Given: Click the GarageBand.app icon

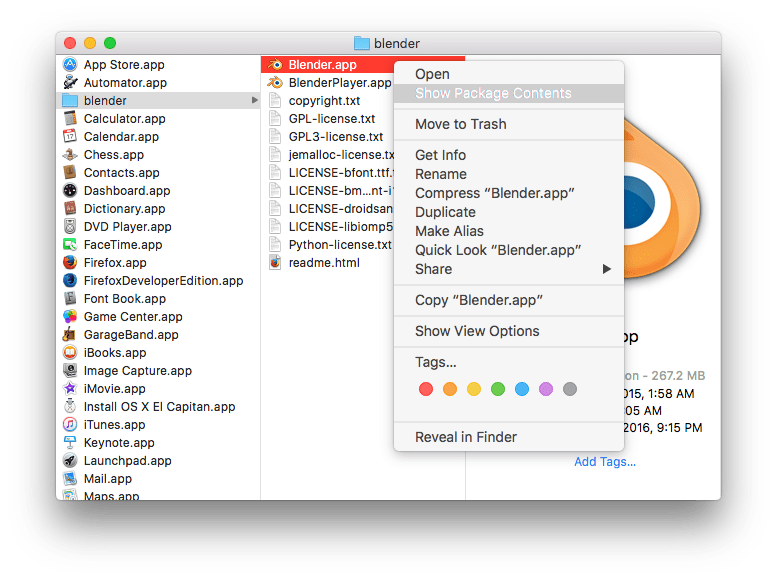Looking at the screenshot, I should (70, 335).
